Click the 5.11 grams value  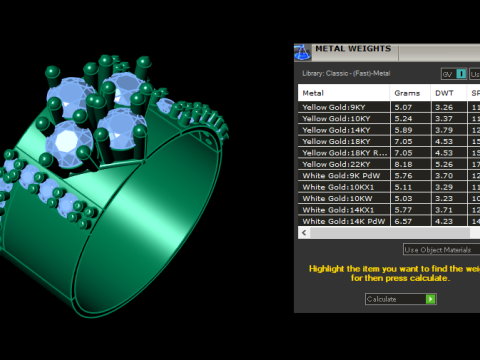pos(403,187)
